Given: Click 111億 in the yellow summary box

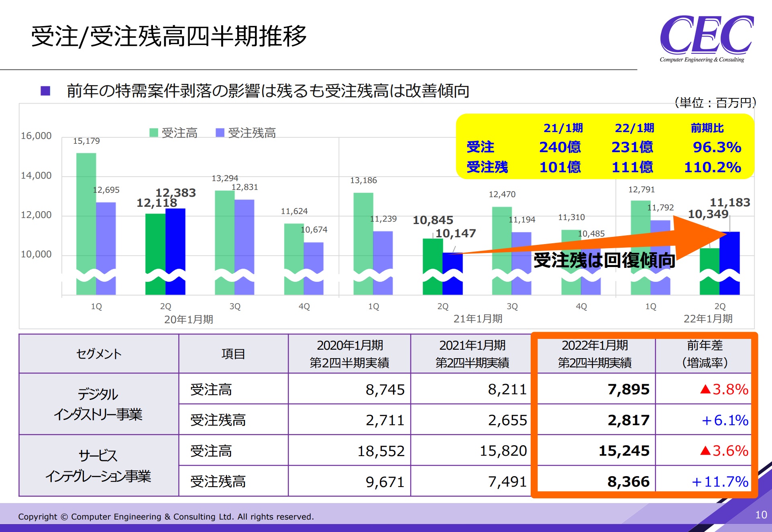Looking at the screenshot, I should [x=632, y=167].
